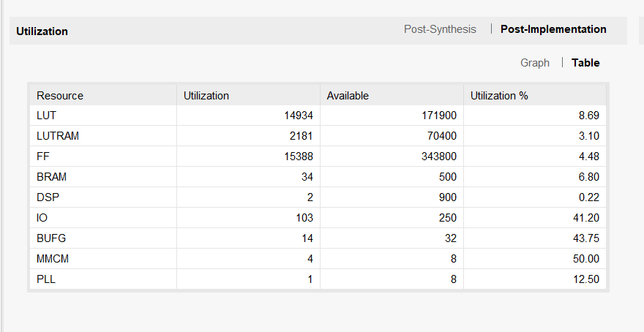The width and height of the screenshot is (644, 332).
Task: Switch to the Graph view
Action: [534, 63]
